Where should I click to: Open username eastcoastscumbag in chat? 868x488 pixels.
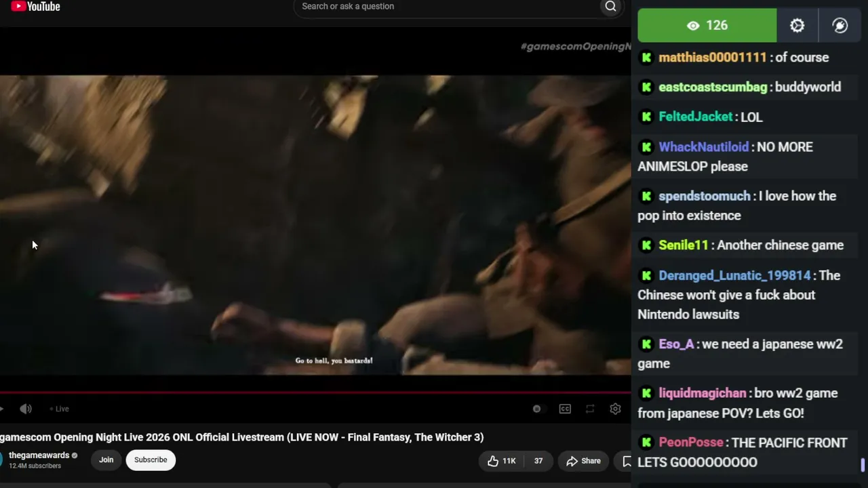coord(713,87)
